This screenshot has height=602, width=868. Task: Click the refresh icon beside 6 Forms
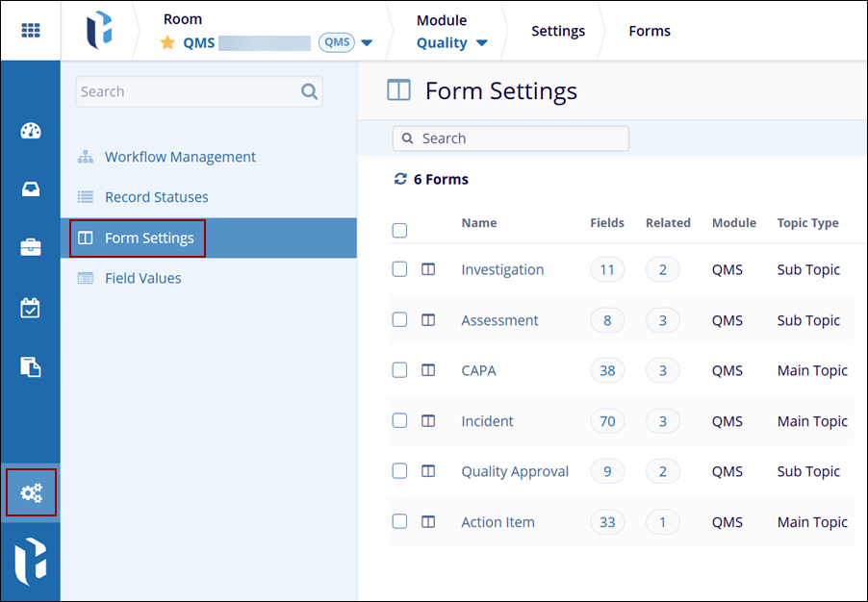[x=400, y=179]
